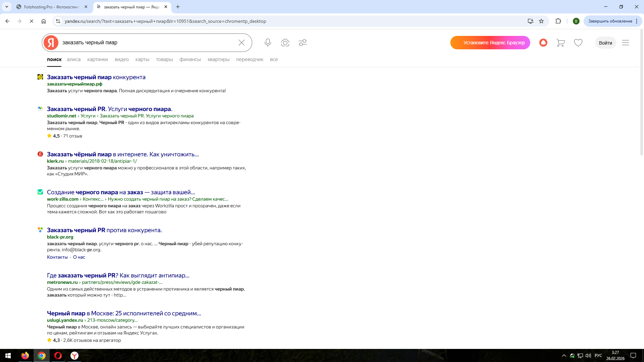Stop page loading
Image resolution: width=644 pixels, height=362 pixels.
[32, 21]
